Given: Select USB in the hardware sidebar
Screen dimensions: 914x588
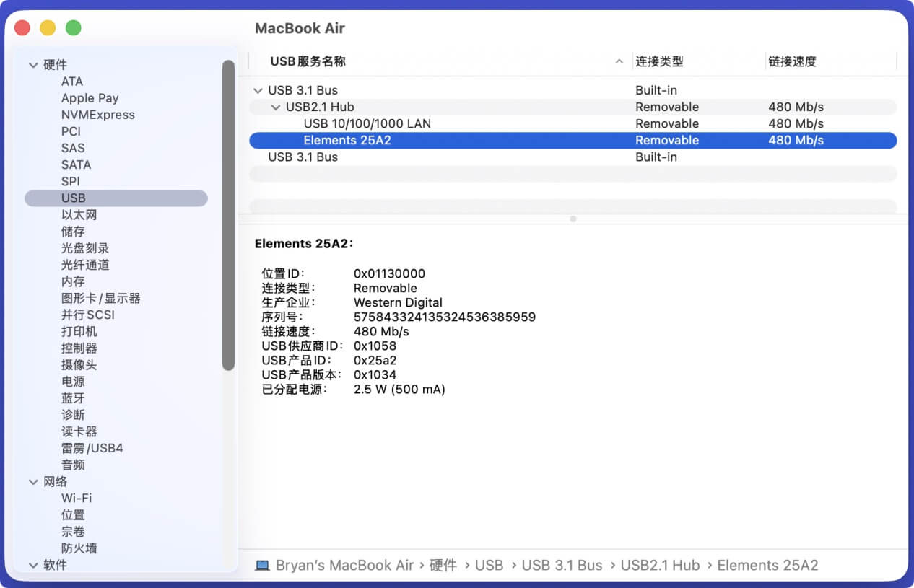Looking at the screenshot, I should point(71,198).
